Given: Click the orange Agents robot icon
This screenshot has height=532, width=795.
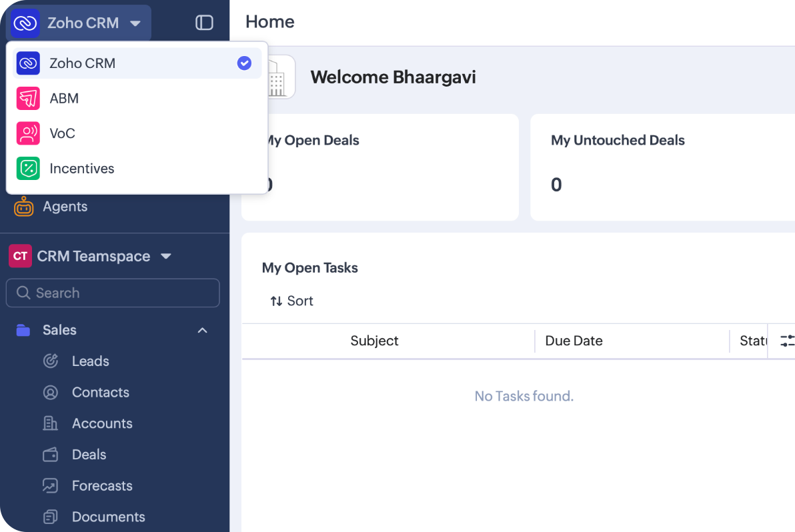Looking at the screenshot, I should click(x=24, y=206).
